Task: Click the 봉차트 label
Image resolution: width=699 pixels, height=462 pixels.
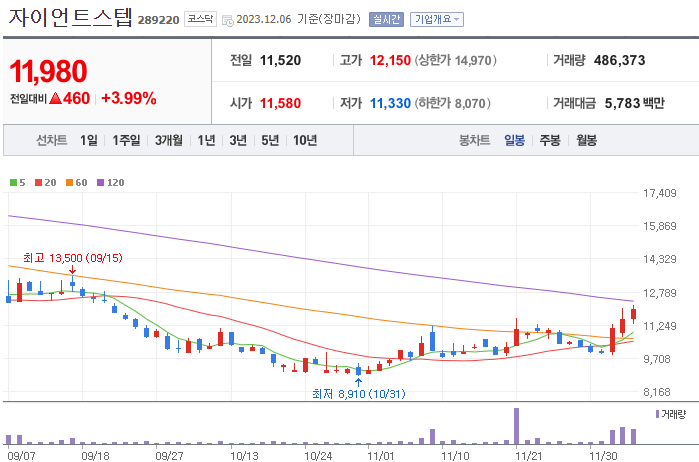Action: (x=474, y=140)
